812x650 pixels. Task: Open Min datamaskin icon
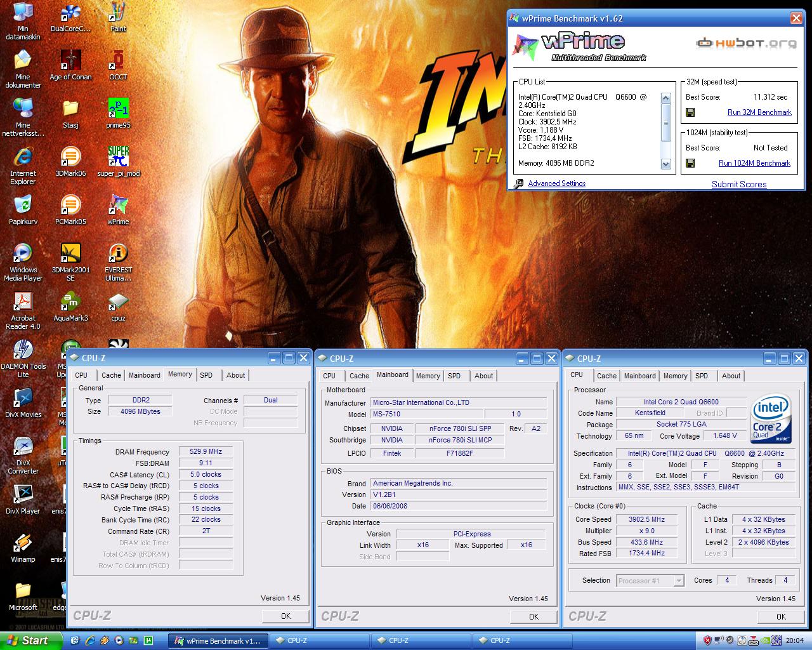tap(23, 21)
